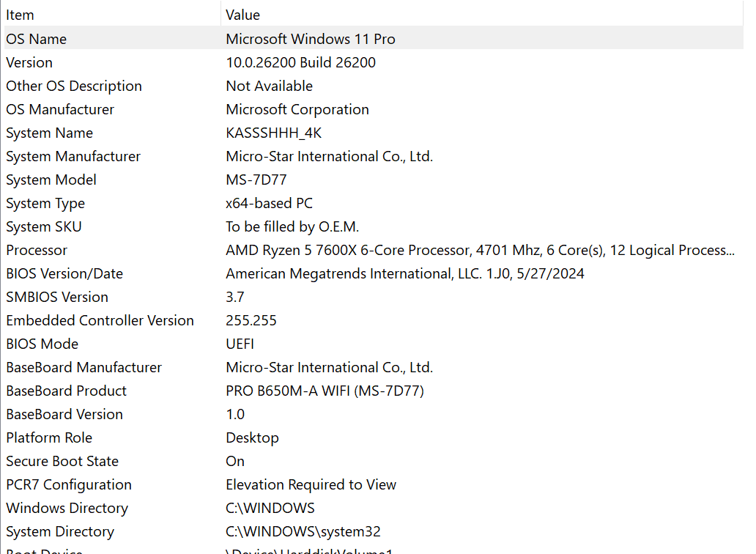Image resolution: width=756 pixels, height=554 pixels.
Task: Select the System Model row
Action: pos(51,180)
